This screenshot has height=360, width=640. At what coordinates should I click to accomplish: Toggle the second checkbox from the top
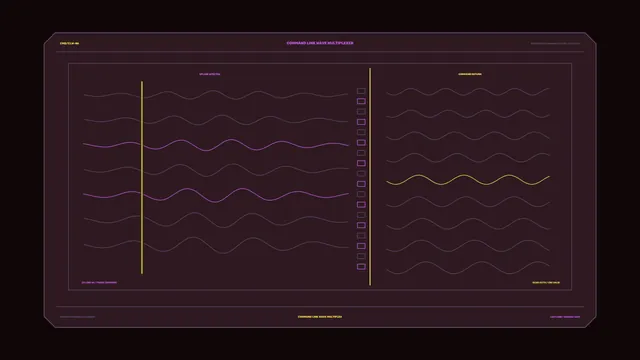click(361, 101)
